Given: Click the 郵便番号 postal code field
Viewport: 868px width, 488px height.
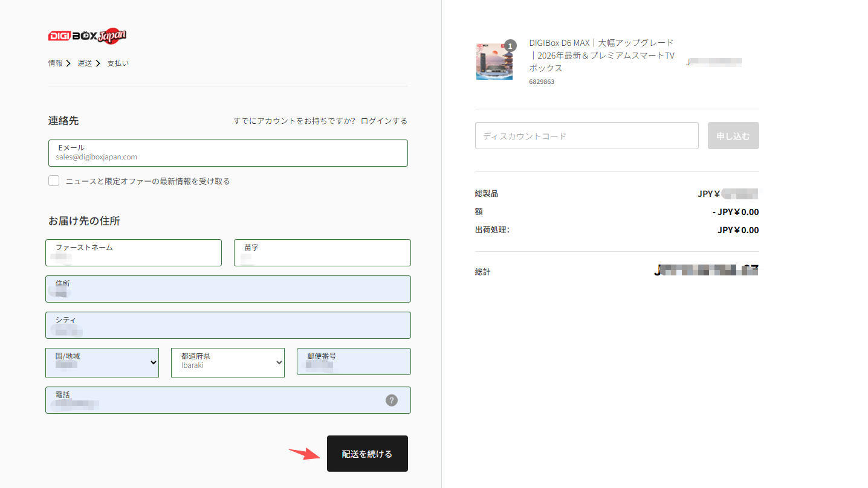Looking at the screenshot, I should click(x=354, y=361).
